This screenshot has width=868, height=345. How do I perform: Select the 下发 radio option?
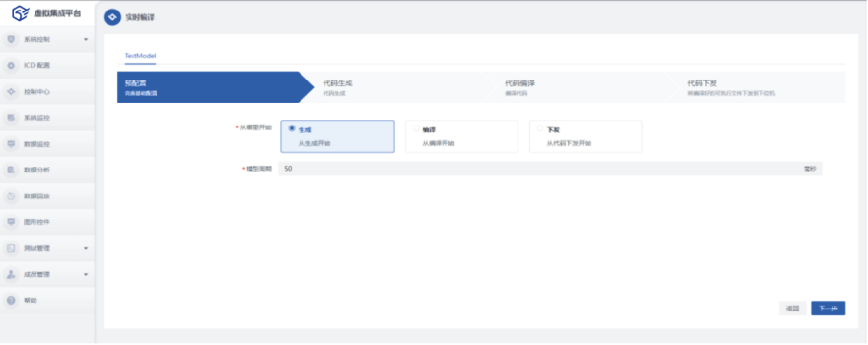tap(541, 128)
